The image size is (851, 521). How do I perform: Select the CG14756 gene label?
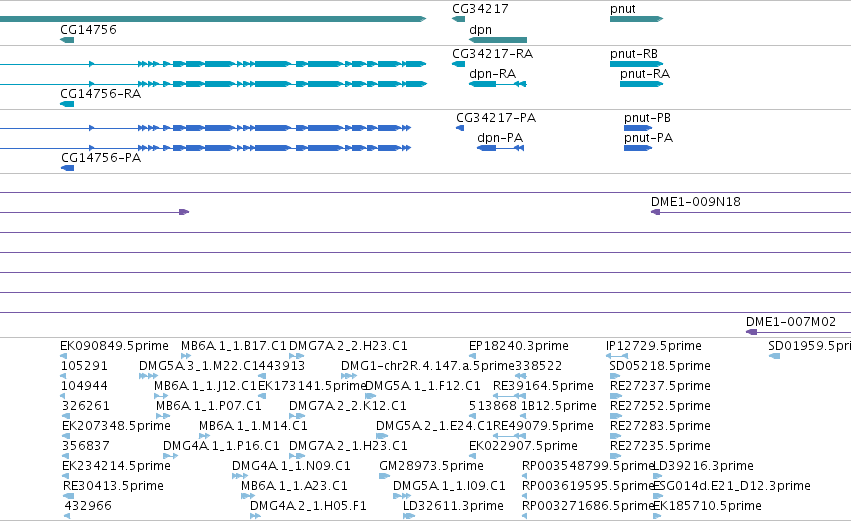88,29
